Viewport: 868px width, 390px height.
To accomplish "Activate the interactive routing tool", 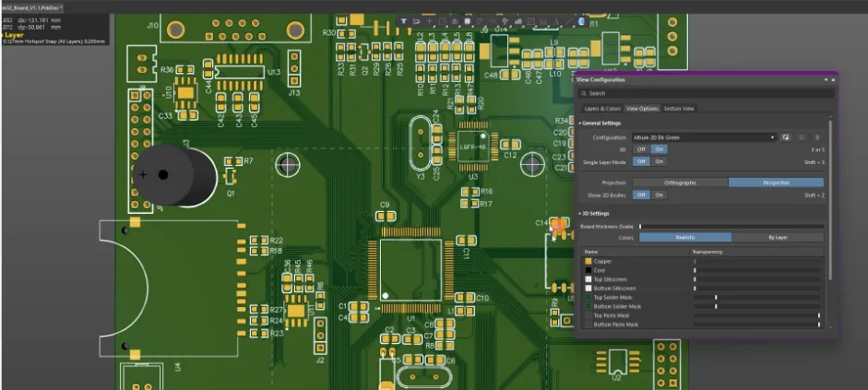I will click(x=480, y=21).
